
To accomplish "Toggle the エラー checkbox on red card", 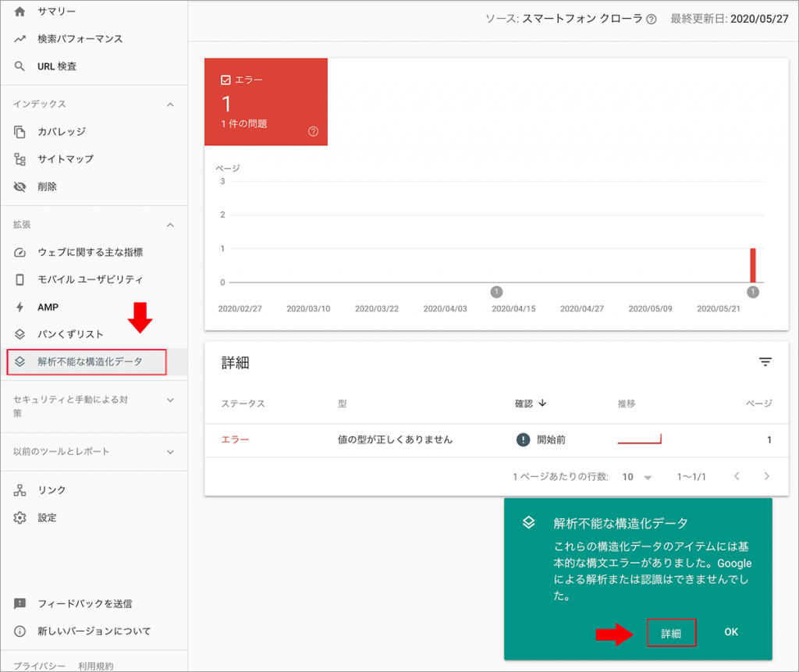I will coord(226,80).
